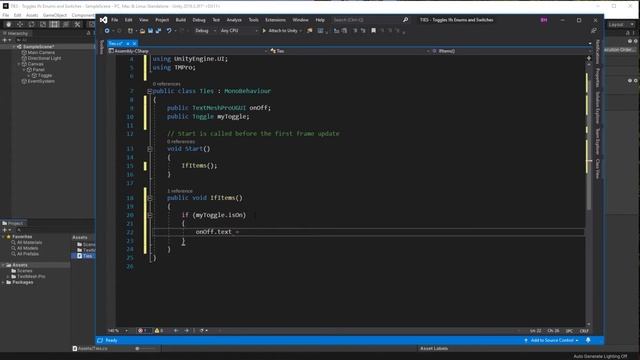640x360 pixels.
Task: Expand Toggle object in Unity Hierarchy
Action: [x=29, y=76]
